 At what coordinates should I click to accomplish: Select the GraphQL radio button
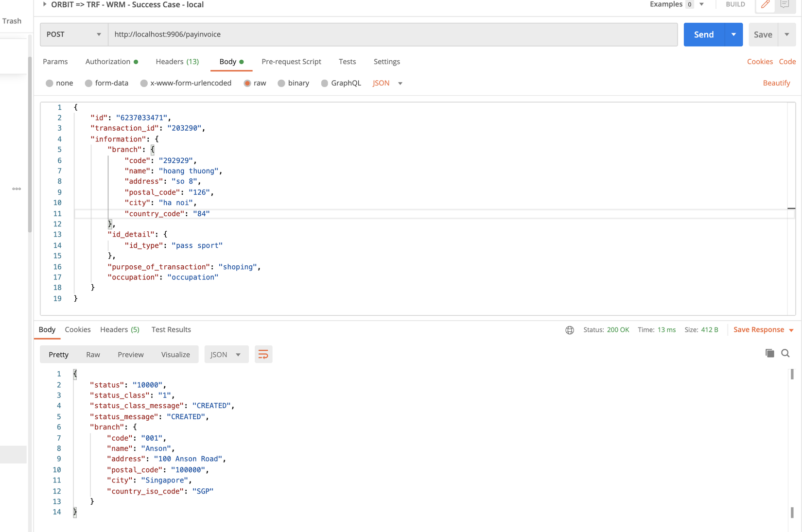click(x=325, y=83)
